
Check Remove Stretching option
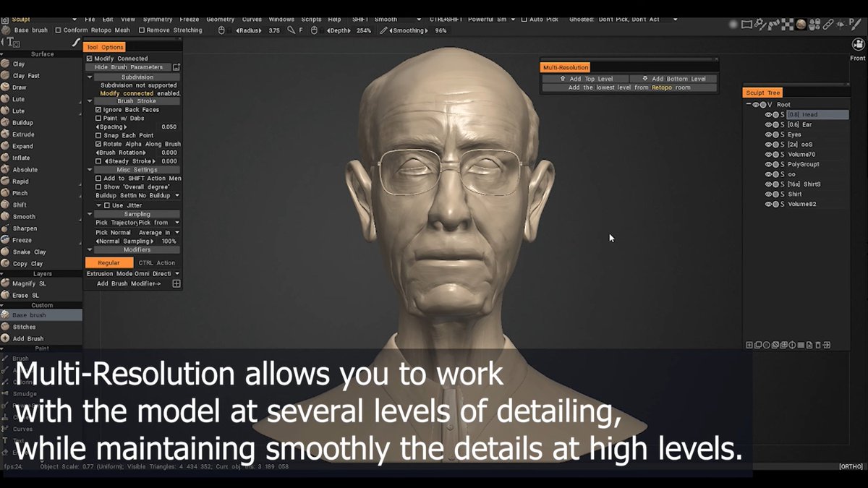point(142,30)
